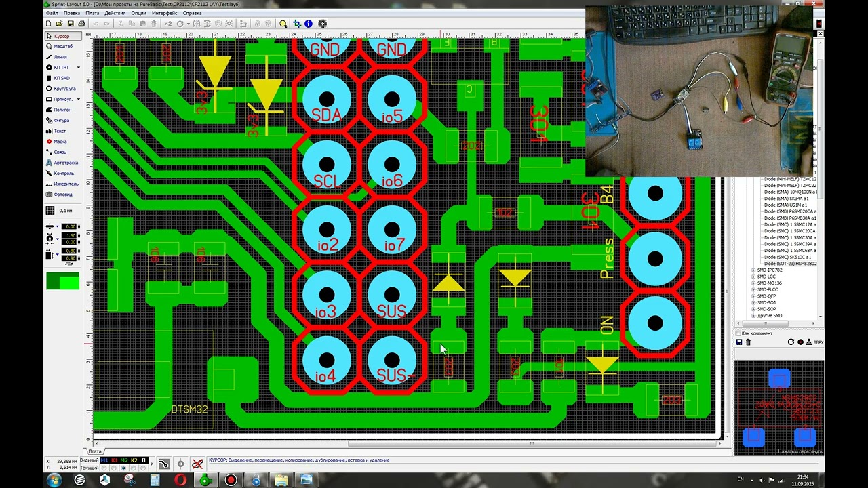Select the Контроль test tool
The height and width of the screenshot is (488, 868).
click(64, 173)
